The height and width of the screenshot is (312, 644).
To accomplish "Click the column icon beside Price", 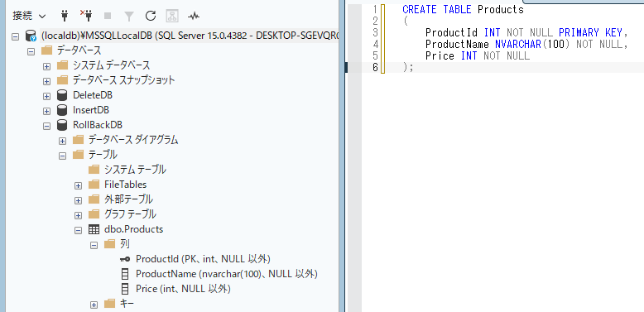I will 125,289.
